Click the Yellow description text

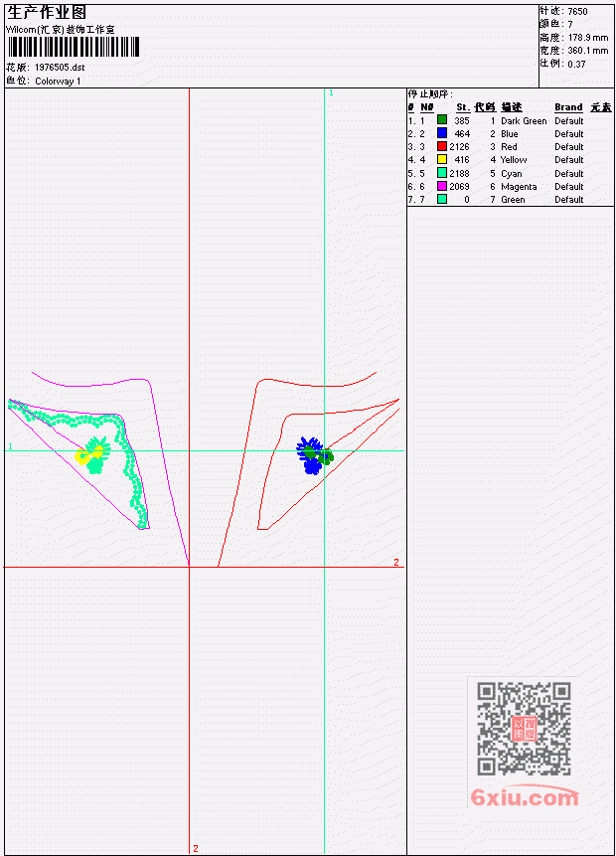514,159
